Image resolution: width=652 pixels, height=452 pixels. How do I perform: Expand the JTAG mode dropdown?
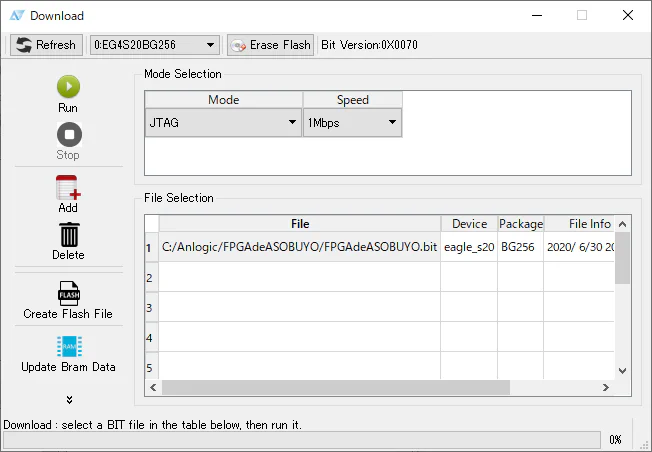223,122
